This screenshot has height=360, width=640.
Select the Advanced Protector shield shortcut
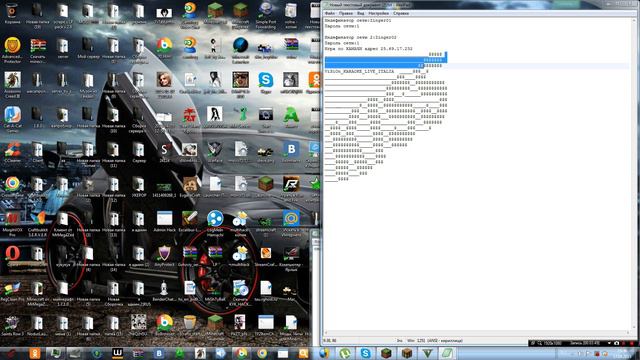point(12,50)
